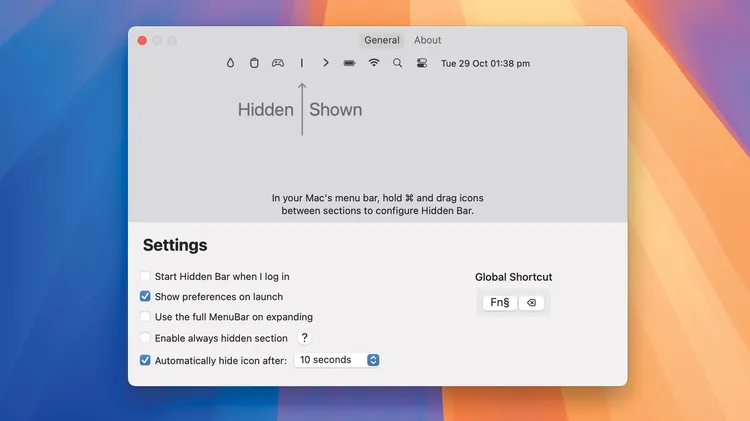Click the Hidden label text
This screenshot has height=421, width=750.
(x=266, y=110)
